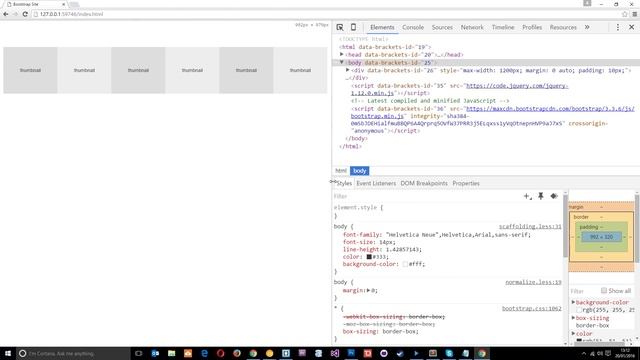Expand the margin shorthand triangle

pyautogui.click(x=368, y=291)
